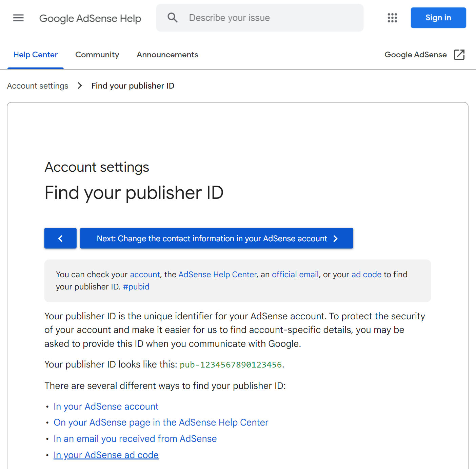Switch to the Help Center tab
This screenshot has height=469, width=476.
pyautogui.click(x=36, y=55)
